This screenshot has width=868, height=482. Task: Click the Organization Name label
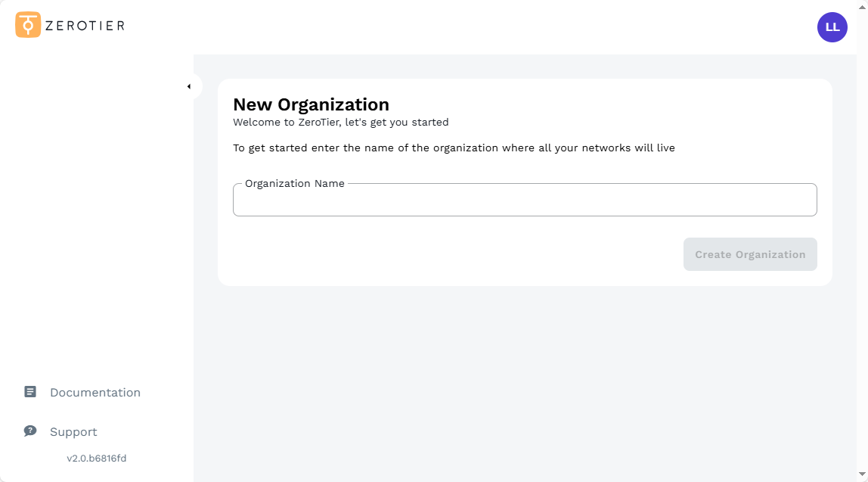296,183
